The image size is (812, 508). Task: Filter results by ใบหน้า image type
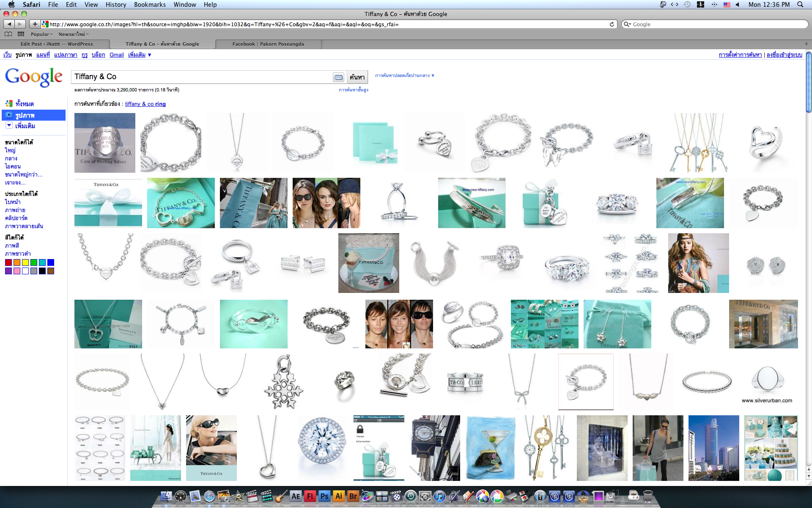pyautogui.click(x=13, y=202)
